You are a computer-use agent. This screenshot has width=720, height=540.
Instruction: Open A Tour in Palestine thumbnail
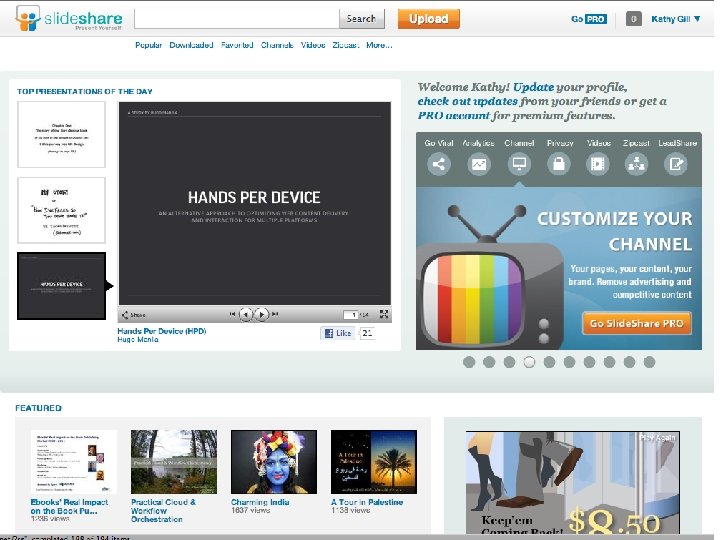pyautogui.click(x=374, y=462)
